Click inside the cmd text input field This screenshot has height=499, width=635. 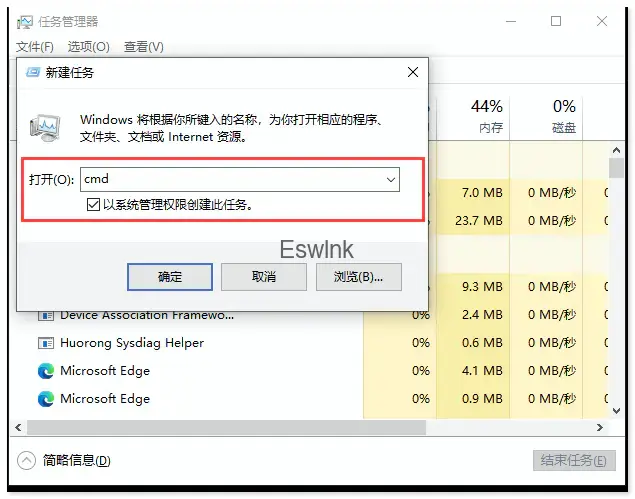[x=230, y=180]
